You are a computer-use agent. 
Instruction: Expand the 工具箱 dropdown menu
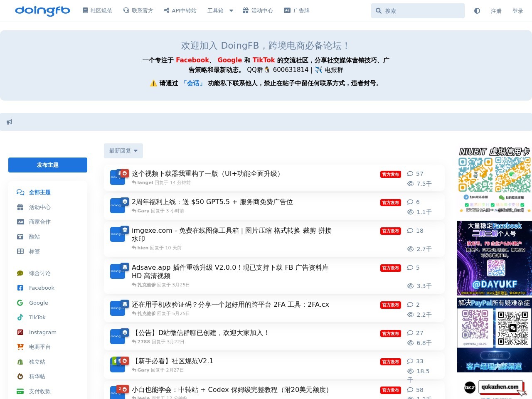220,11
